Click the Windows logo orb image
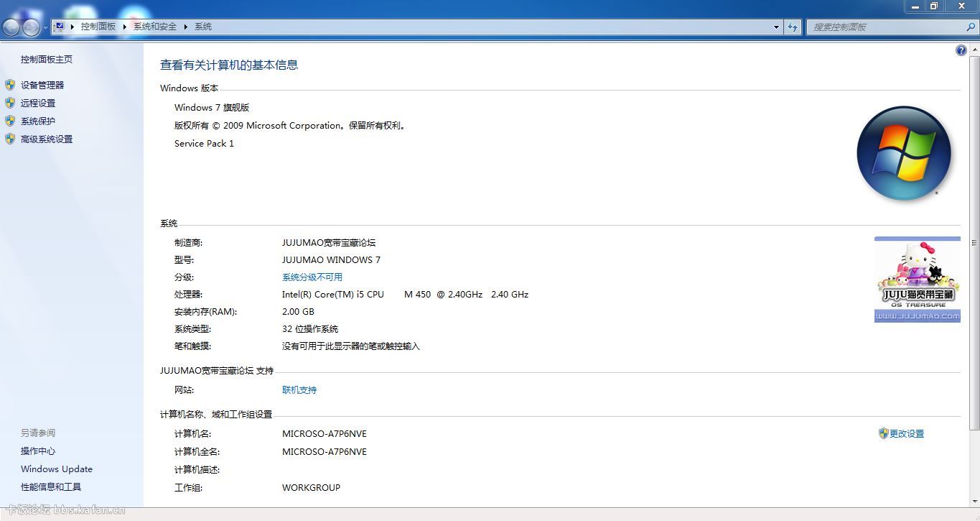The height and width of the screenshot is (521, 980). [904, 154]
